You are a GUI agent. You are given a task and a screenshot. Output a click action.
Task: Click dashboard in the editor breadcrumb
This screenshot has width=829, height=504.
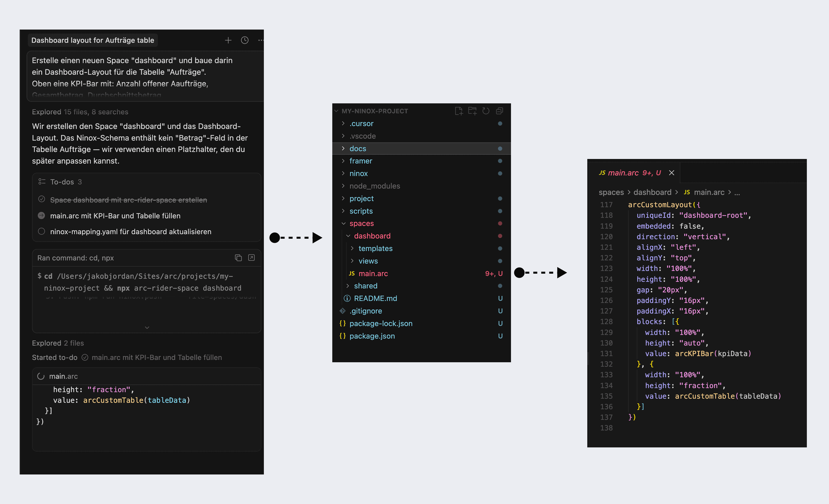tap(652, 192)
